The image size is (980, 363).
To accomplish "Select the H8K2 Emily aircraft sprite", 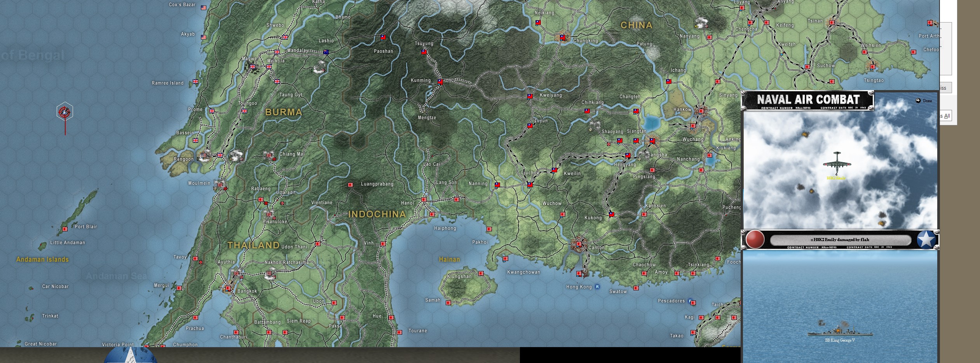I will pos(837,163).
